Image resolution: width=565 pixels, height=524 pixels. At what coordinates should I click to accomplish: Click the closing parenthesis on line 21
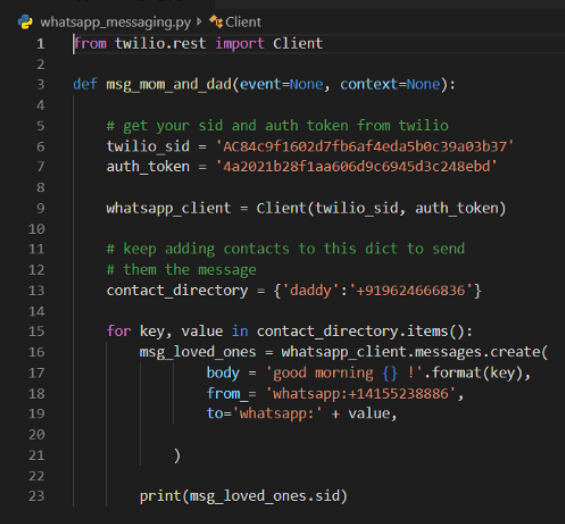pyautogui.click(x=177, y=456)
